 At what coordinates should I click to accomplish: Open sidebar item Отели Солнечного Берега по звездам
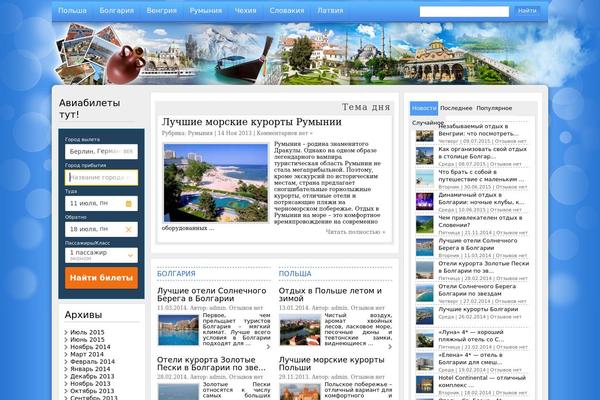coord(477,290)
